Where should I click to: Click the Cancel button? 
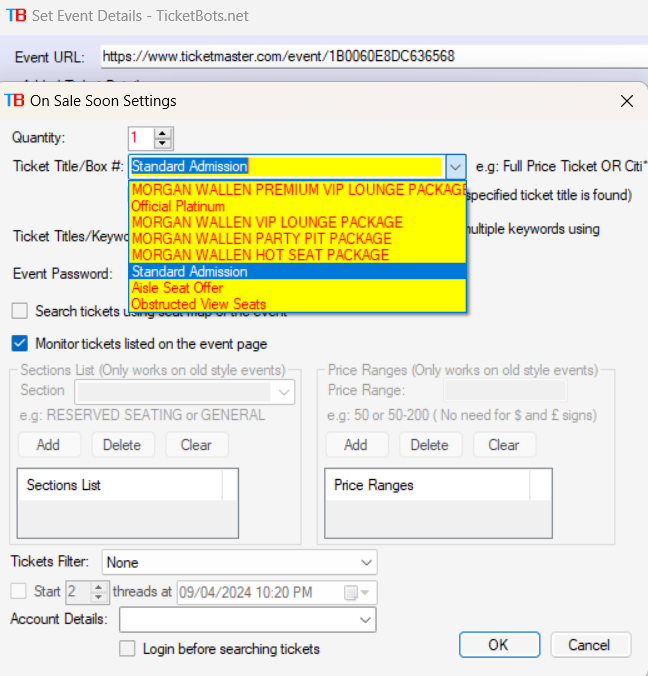pos(590,645)
